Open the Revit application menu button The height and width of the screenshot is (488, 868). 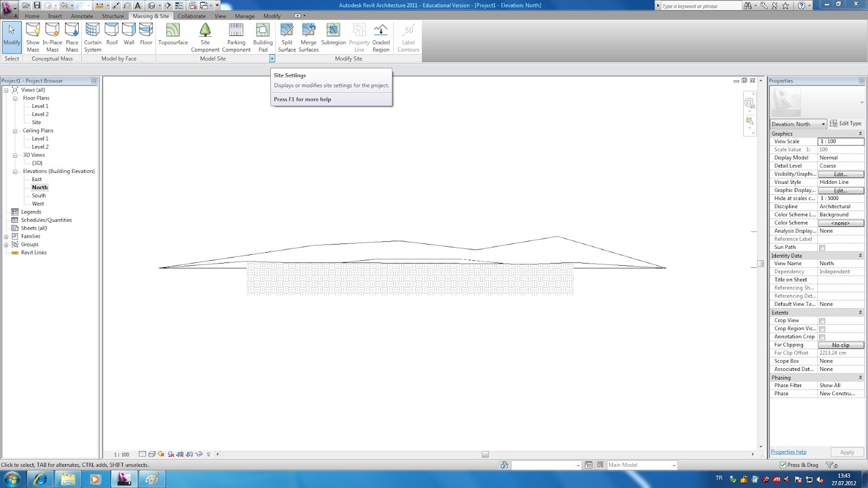coord(9,8)
